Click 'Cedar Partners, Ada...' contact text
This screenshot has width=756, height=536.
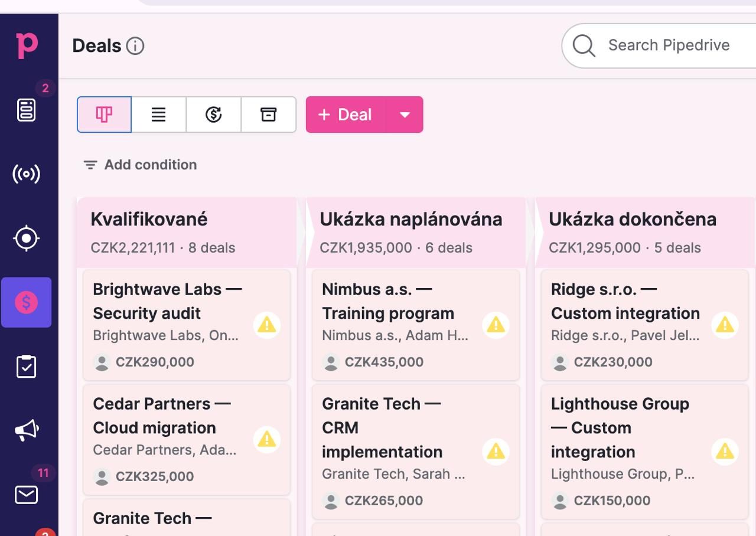165,450
